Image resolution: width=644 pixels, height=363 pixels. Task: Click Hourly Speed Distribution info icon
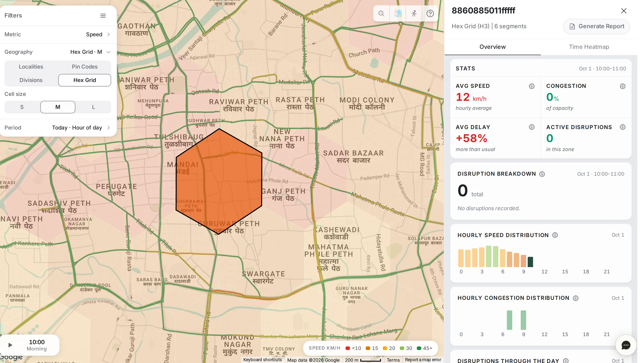(555, 235)
